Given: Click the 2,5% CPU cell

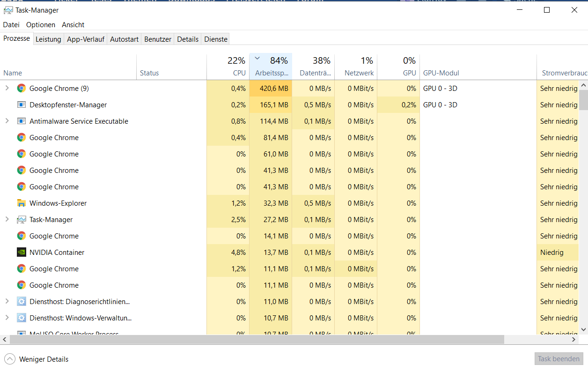Looking at the screenshot, I should pyautogui.click(x=228, y=219).
